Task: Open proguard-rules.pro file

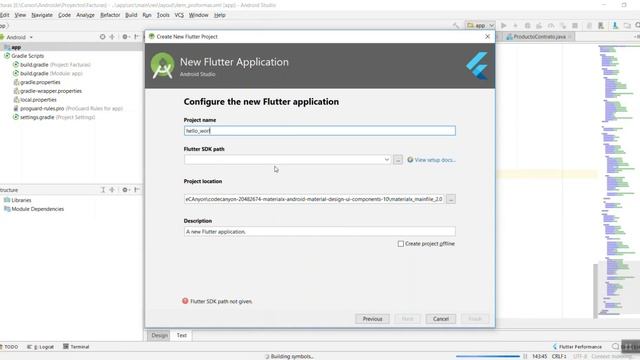Action: 68,109
